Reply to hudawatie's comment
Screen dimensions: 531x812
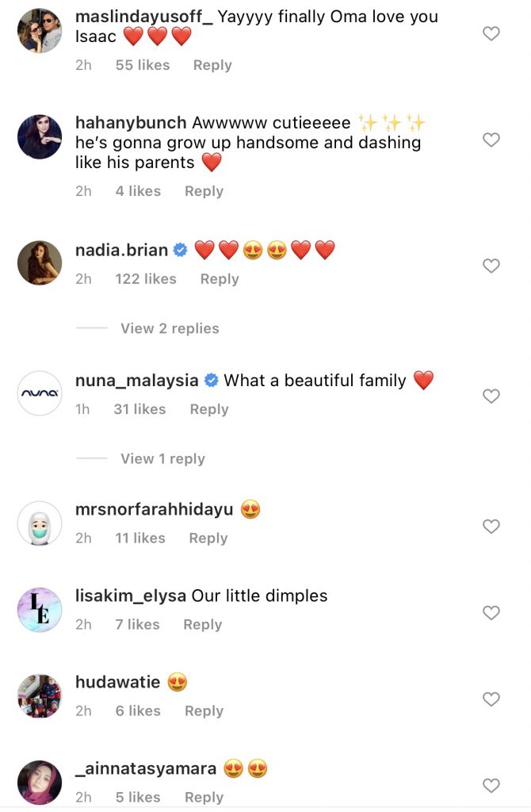point(204,710)
